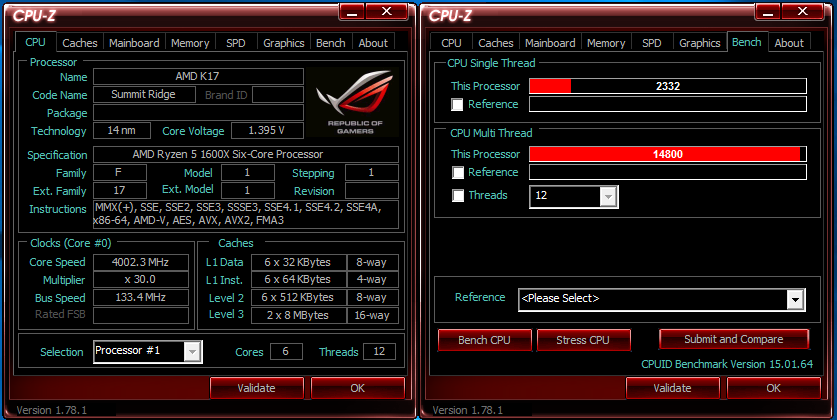Click the Threads value 12 in left window

click(x=379, y=352)
